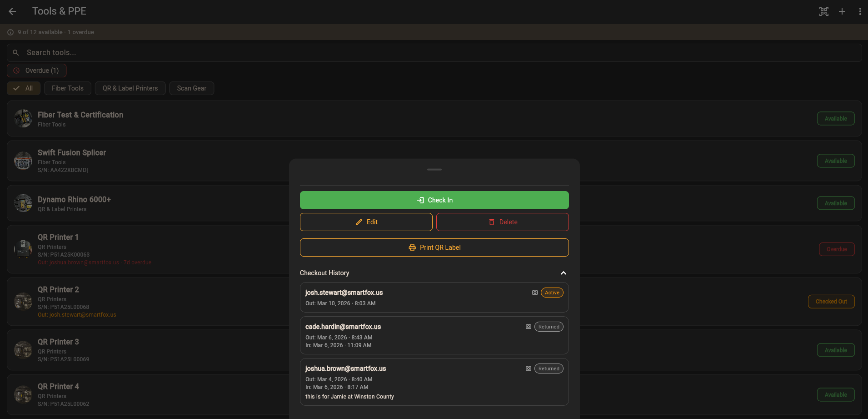Enable the Fiber Tools filter chip

pyautogui.click(x=68, y=88)
